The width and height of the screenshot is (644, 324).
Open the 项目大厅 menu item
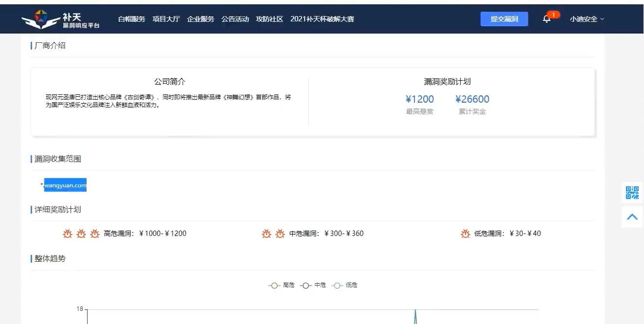tap(166, 19)
